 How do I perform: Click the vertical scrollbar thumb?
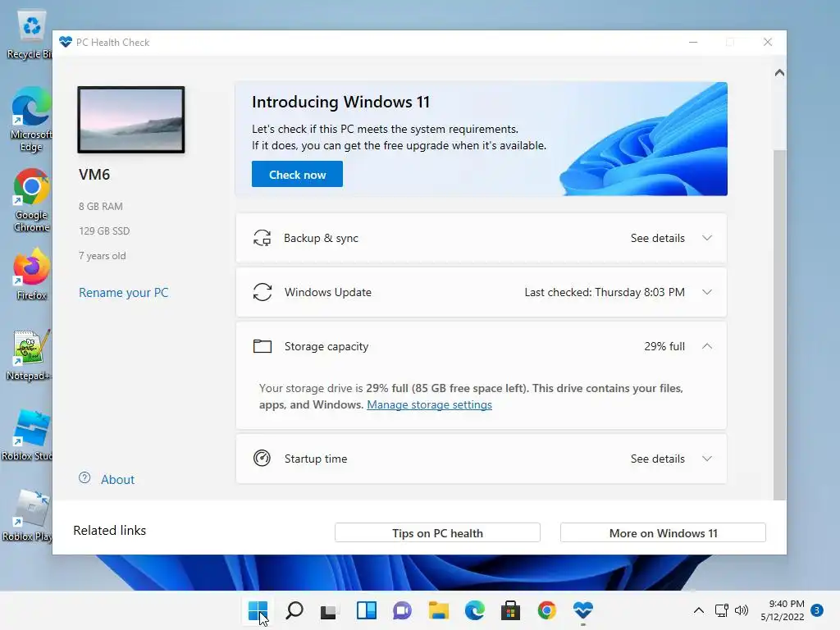(779, 325)
